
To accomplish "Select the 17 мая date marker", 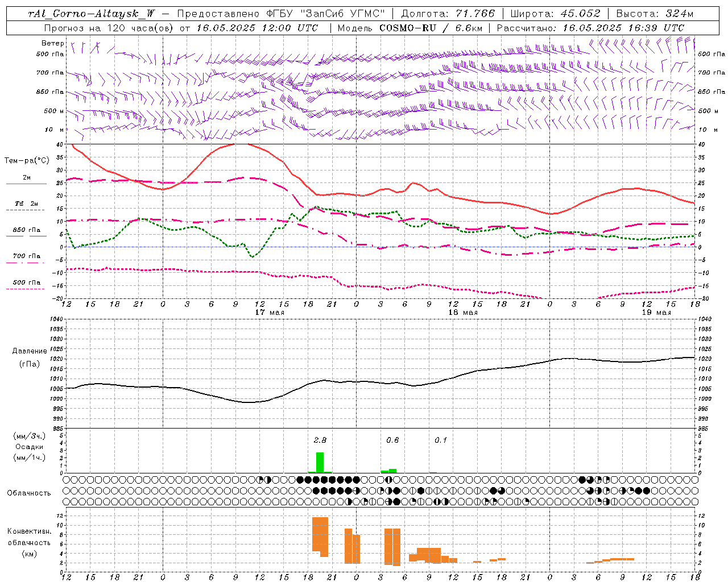I will click(270, 313).
